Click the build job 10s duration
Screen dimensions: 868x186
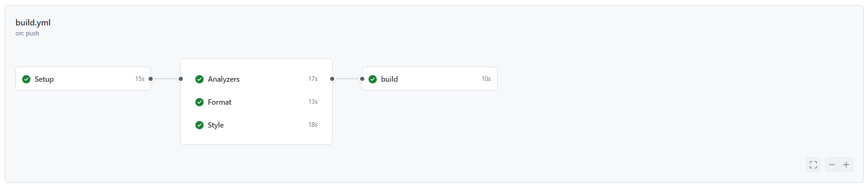[486, 79]
